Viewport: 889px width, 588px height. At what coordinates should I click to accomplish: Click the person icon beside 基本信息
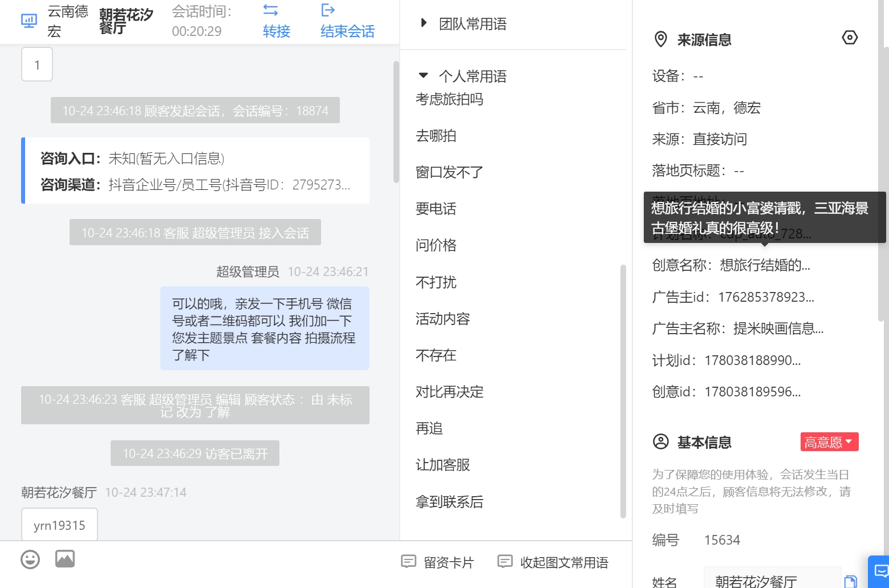[x=660, y=442]
